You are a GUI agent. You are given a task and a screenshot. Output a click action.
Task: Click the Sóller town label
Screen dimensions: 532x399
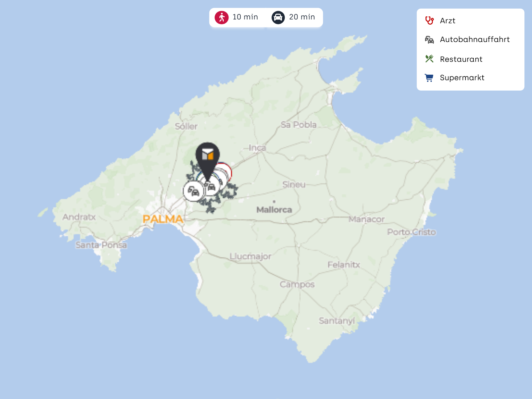coord(186,126)
